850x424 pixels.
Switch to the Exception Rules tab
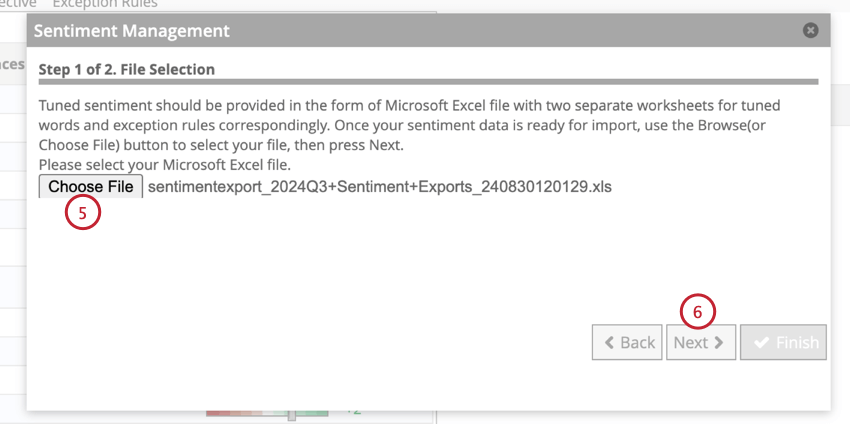[105, 4]
